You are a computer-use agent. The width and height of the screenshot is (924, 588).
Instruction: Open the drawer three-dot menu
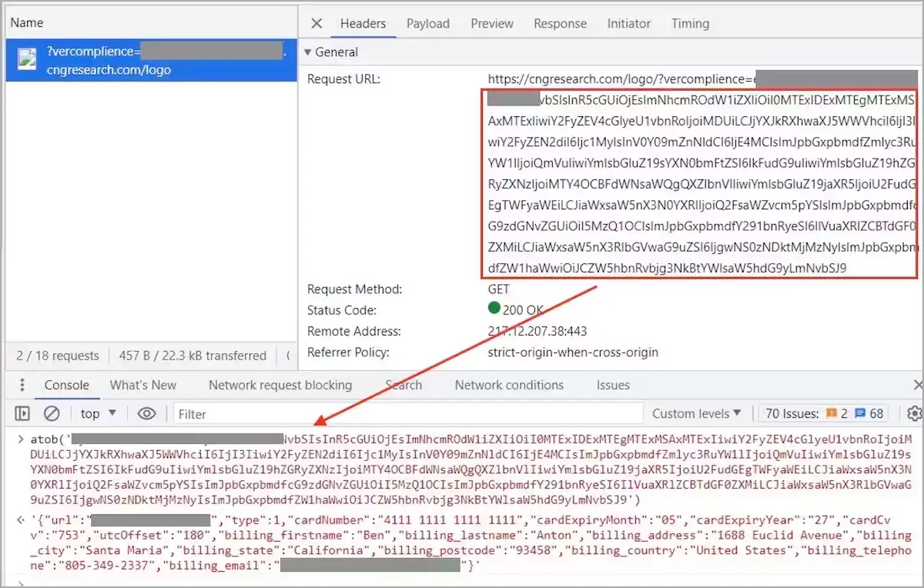point(22,386)
